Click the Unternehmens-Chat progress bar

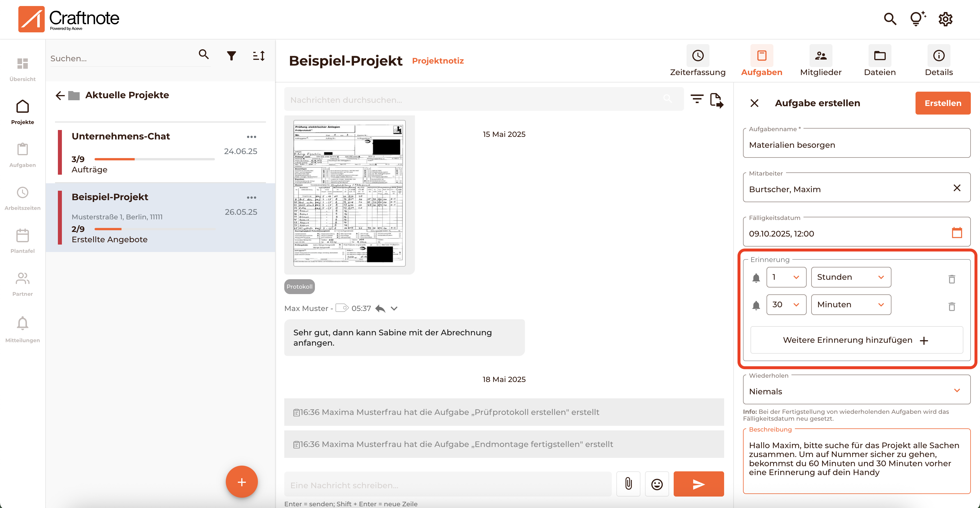[x=154, y=159]
